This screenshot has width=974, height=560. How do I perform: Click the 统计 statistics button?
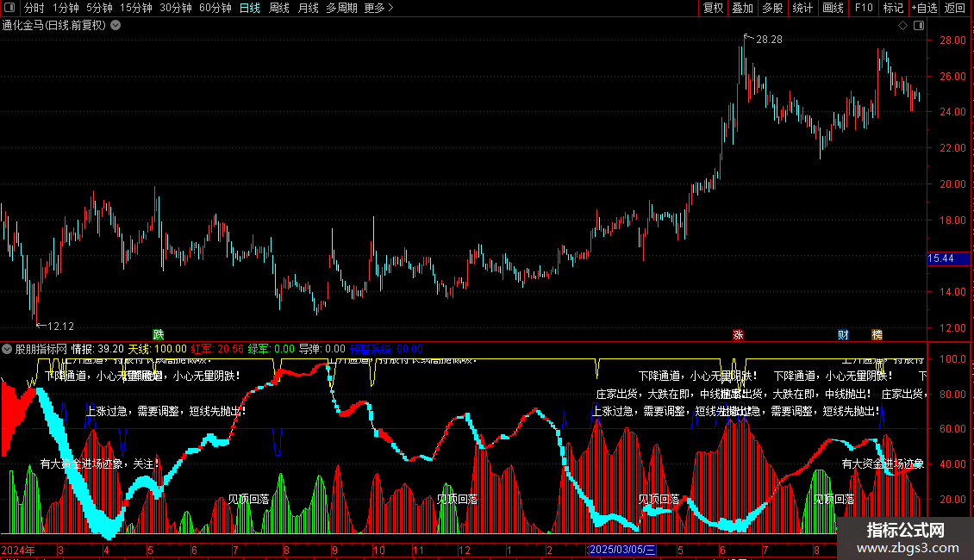(802, 8)
